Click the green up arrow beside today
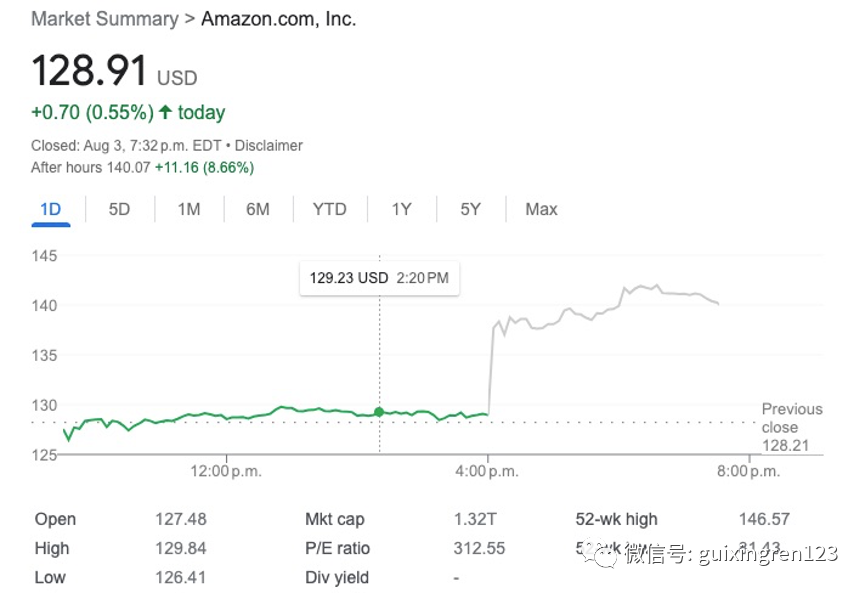Viewport: 866px width, 593px height. click(x=164, y=112)
